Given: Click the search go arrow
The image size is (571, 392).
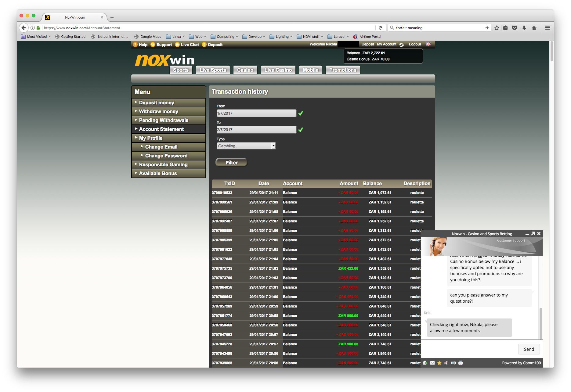Looking at the screenshot, I should [487, 28].
